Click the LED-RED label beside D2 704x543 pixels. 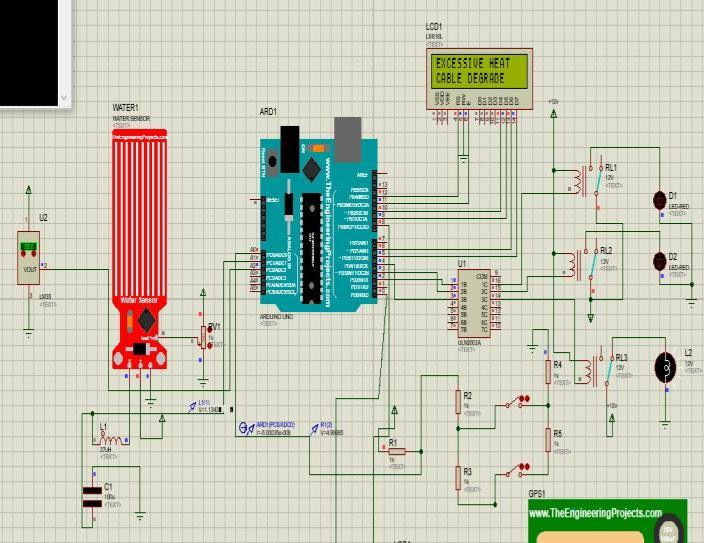[679, 268]
